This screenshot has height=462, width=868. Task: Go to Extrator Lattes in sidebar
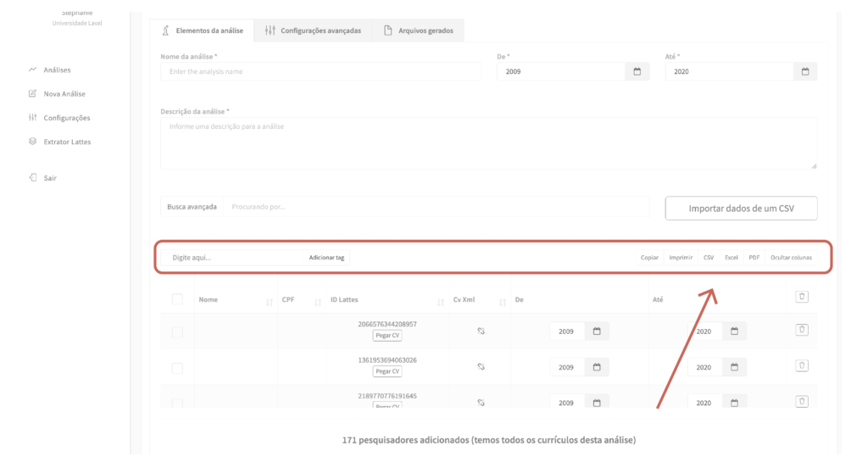pyautogui.click(x=67, y=142)
